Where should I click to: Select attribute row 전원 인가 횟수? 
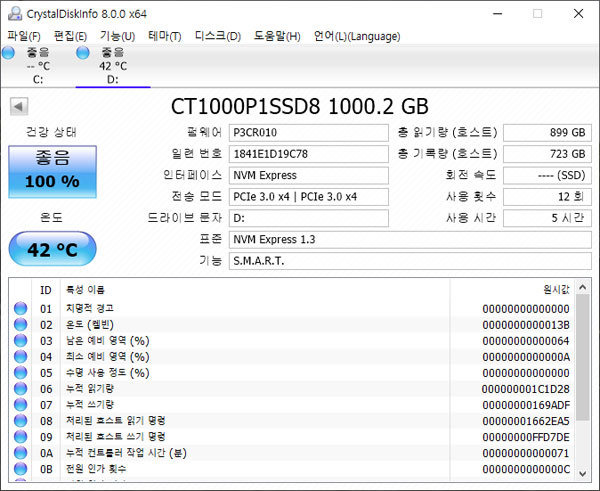click(292, 469)
